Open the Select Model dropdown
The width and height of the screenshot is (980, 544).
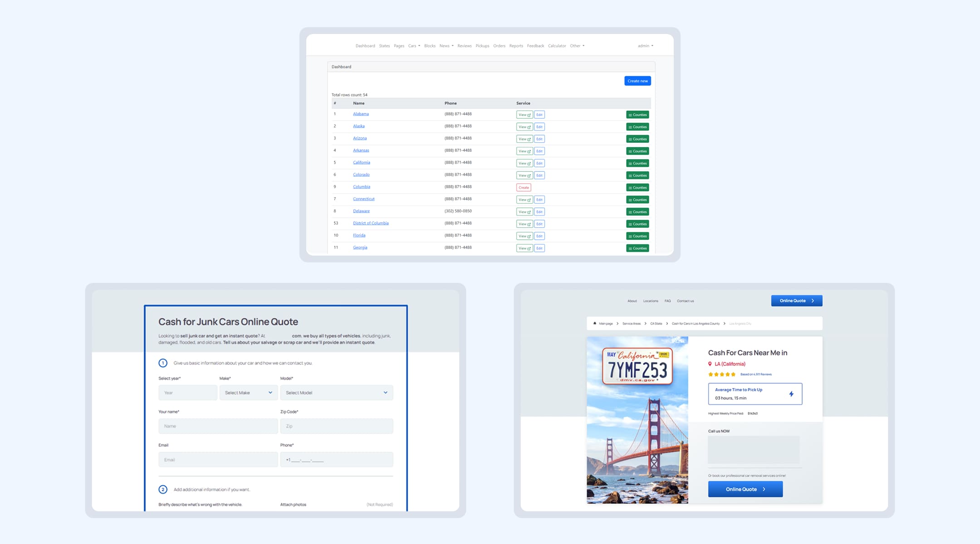(336, 393)
